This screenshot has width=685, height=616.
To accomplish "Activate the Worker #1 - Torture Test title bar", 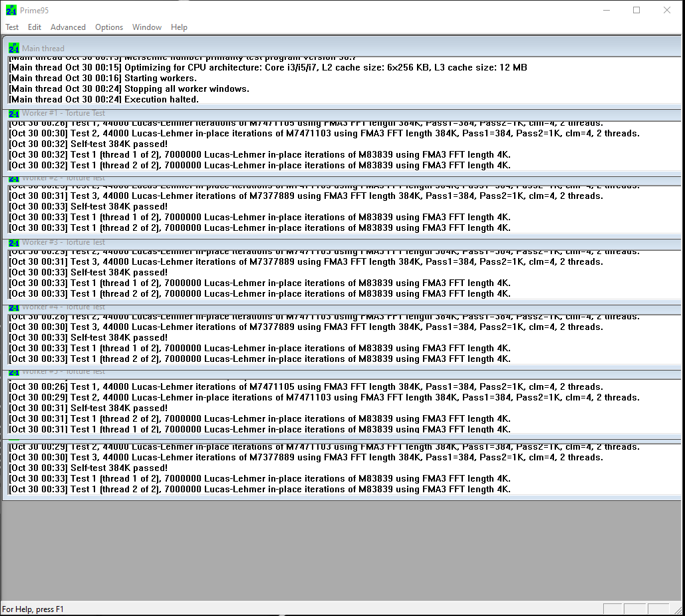I will click(342, 114).
